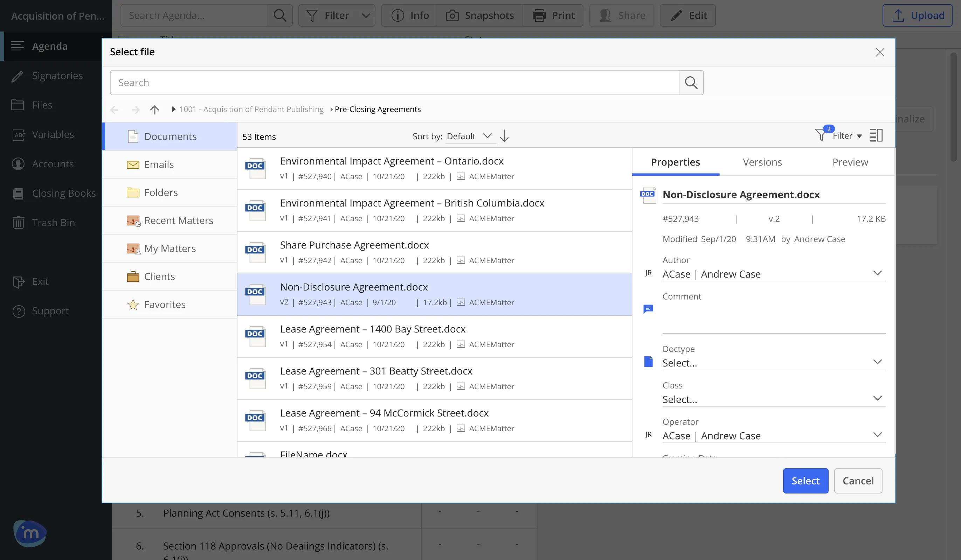Click DOC icon of Share Purchase Agreement.docx

click(255, 252)
